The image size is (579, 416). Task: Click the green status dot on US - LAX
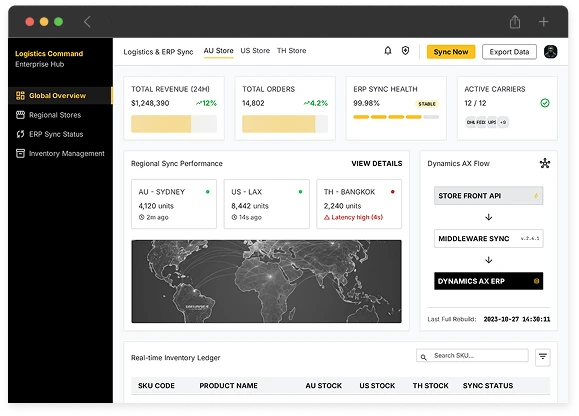point(300,192)
